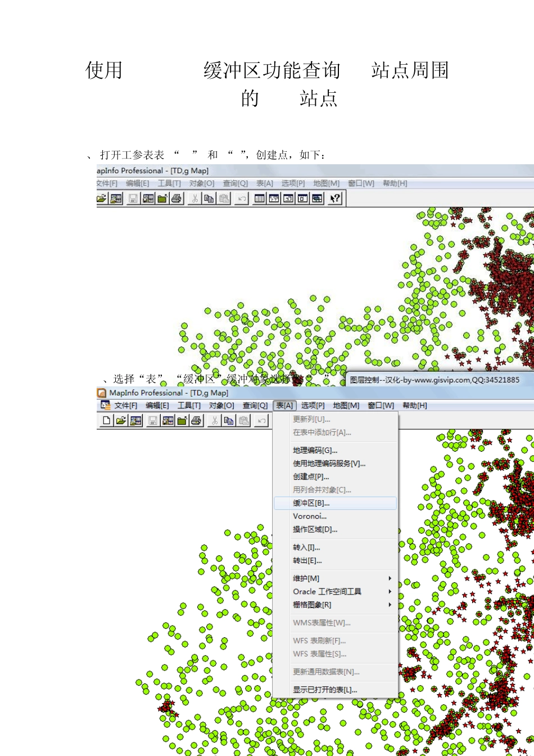Click the New Table blank-page toolbar icon
Viewport: 534px width, 756px height.
pos(106,420)
